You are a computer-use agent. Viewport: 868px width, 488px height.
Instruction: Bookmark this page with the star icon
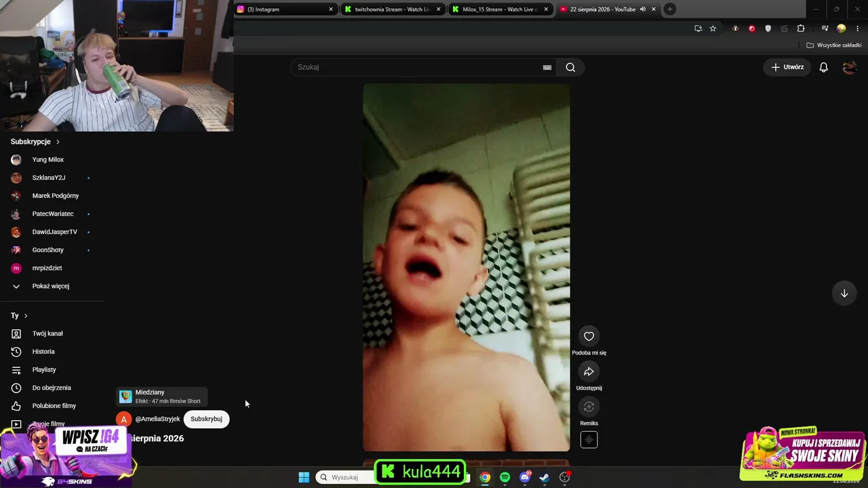tap(713, 28)
